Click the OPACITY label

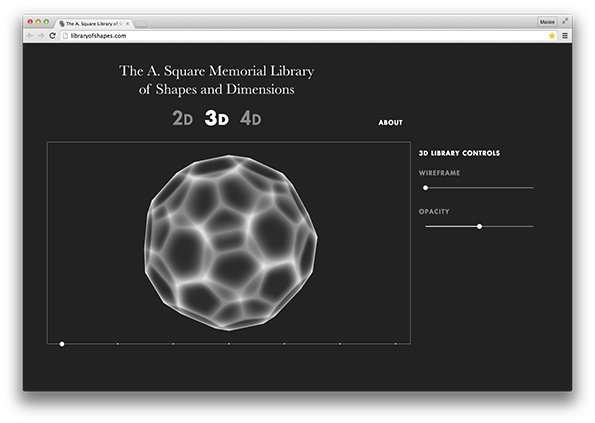(434, 211)
